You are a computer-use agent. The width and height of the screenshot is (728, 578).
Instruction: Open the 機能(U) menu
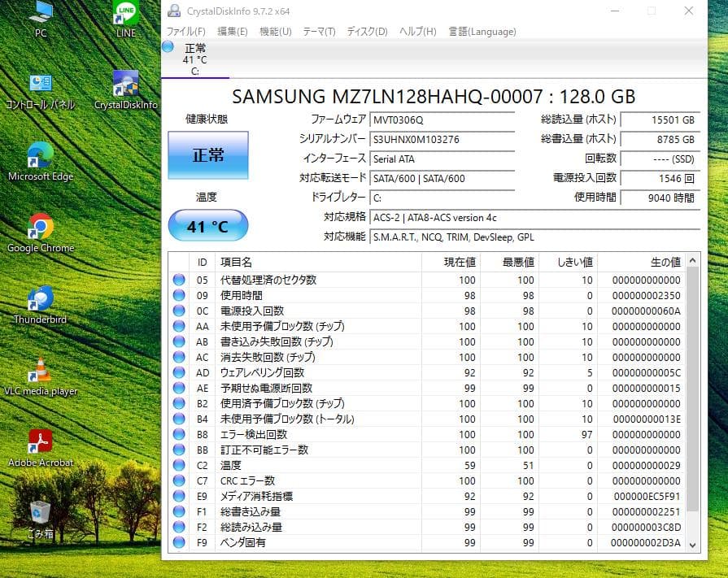[275, 32]
